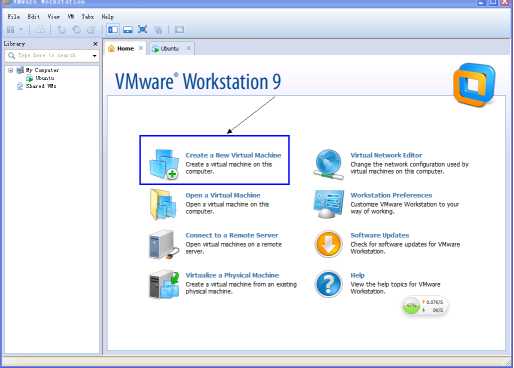Open the File menu
514x368 pixels.
point(14,17)
